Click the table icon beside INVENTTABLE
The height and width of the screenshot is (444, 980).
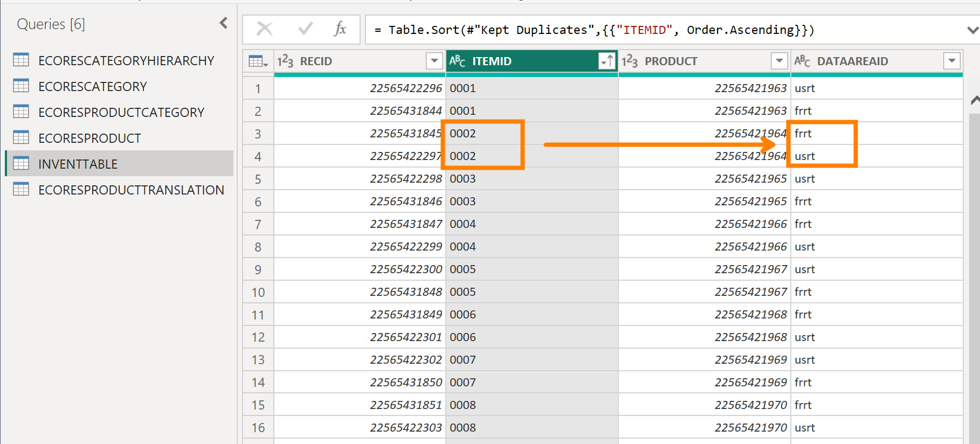pos(21,163)
